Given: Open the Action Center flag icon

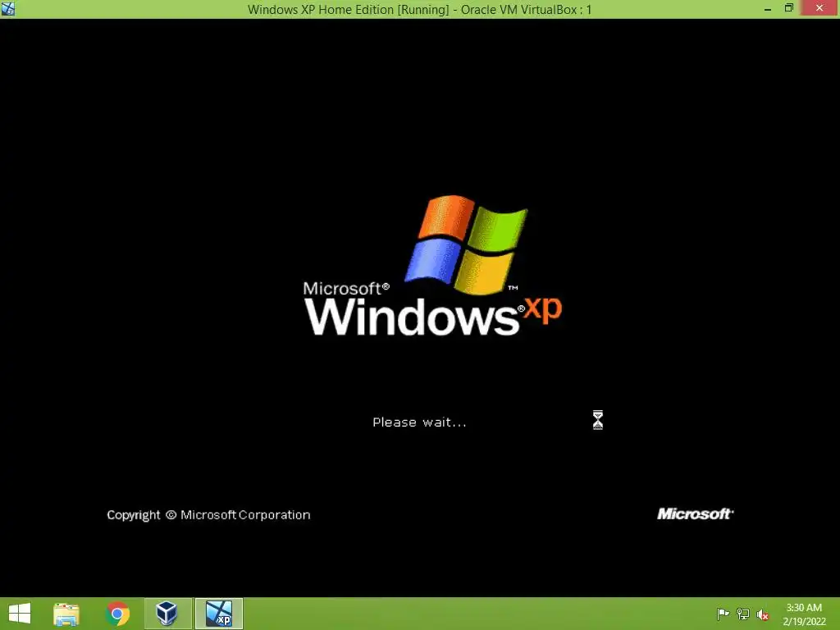Looking at the screenshot, I should point(723,614).
